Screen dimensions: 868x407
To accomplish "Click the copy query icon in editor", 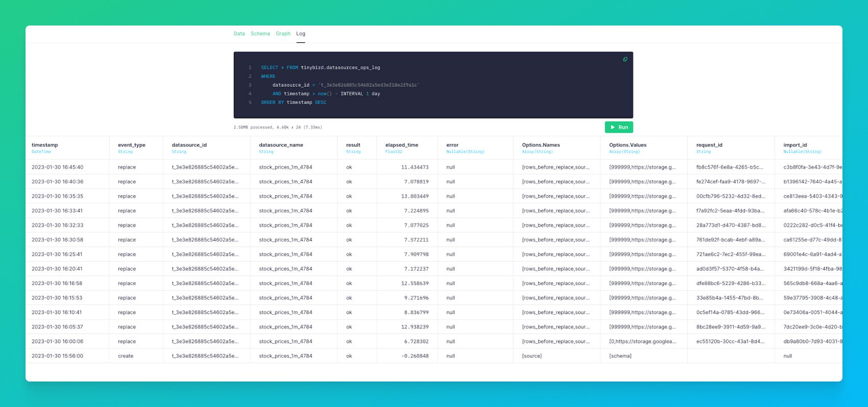I will 625,60.
